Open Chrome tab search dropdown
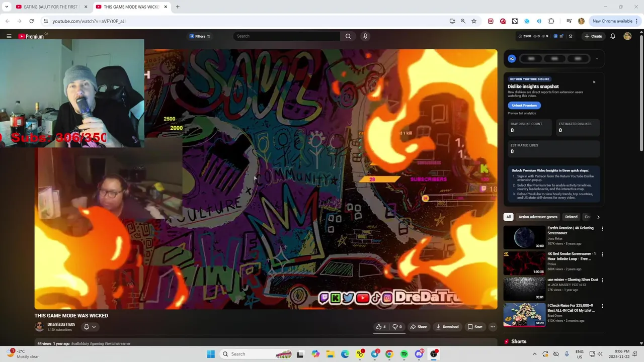 point(7,7)
